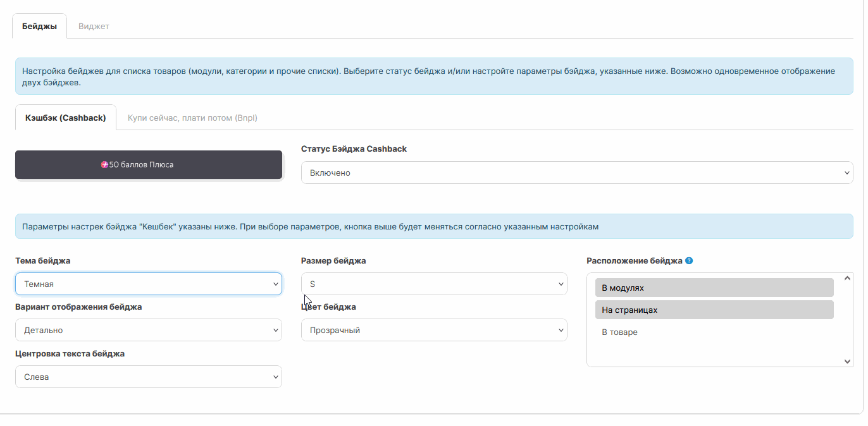Click the placement list scroll-down arrow
The image size is (868, 426).
(x=848, y=362)
